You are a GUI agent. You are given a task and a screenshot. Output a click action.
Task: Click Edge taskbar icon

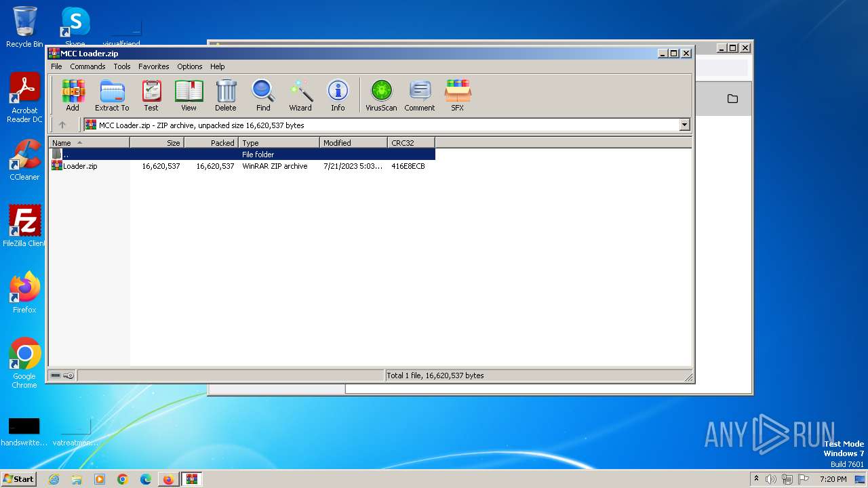pos(146,479)
